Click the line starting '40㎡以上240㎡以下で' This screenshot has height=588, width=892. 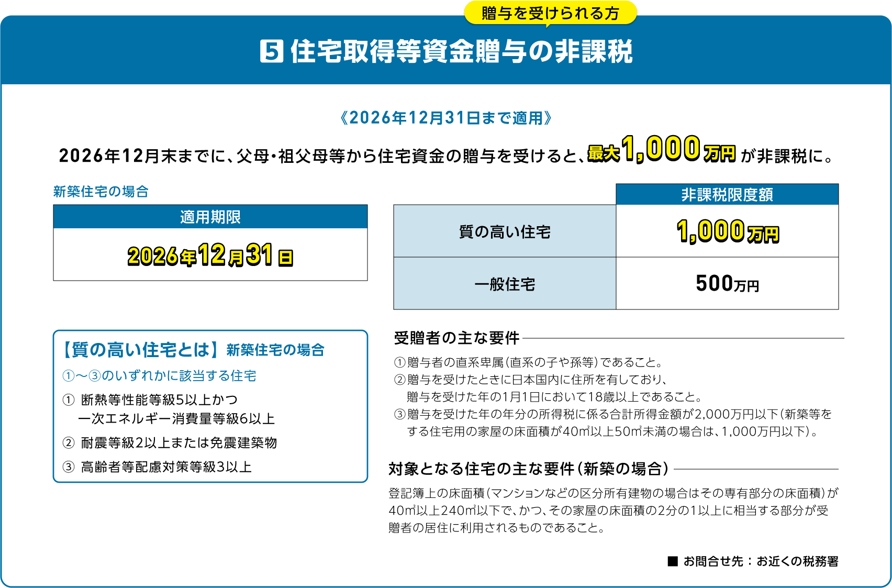[x=608, y=511]
